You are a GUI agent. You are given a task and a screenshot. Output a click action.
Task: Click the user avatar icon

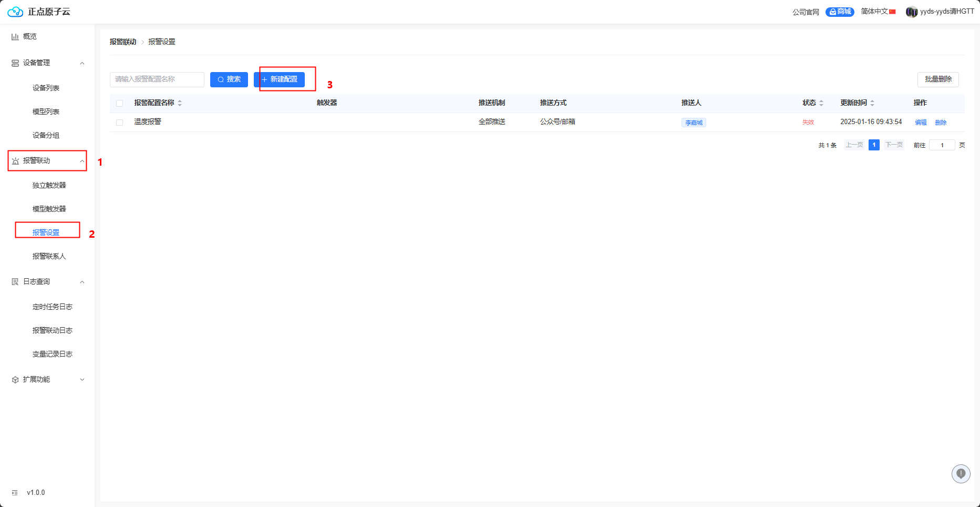(911, 12)
